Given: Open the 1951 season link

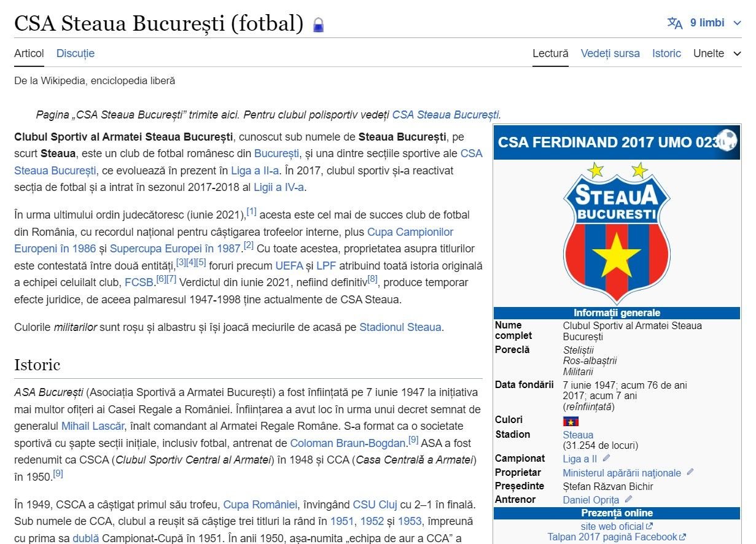Looking at the screenshot, I should tap(342, 521).
